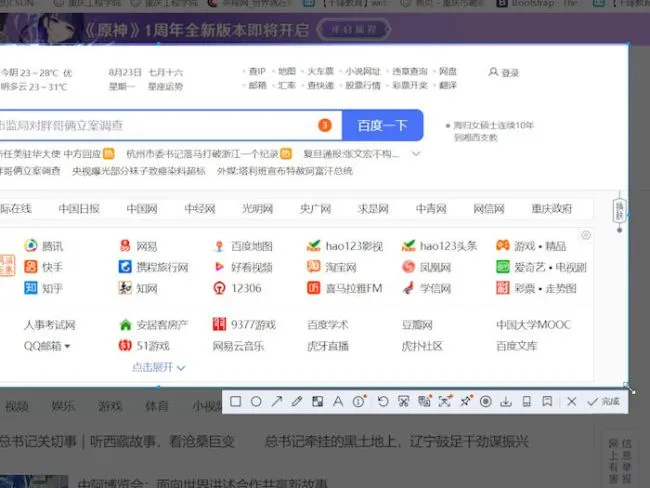Open 网易 site icon
Image resolution: width=650 pixels, height=488 pixels.
coord(125,245)
